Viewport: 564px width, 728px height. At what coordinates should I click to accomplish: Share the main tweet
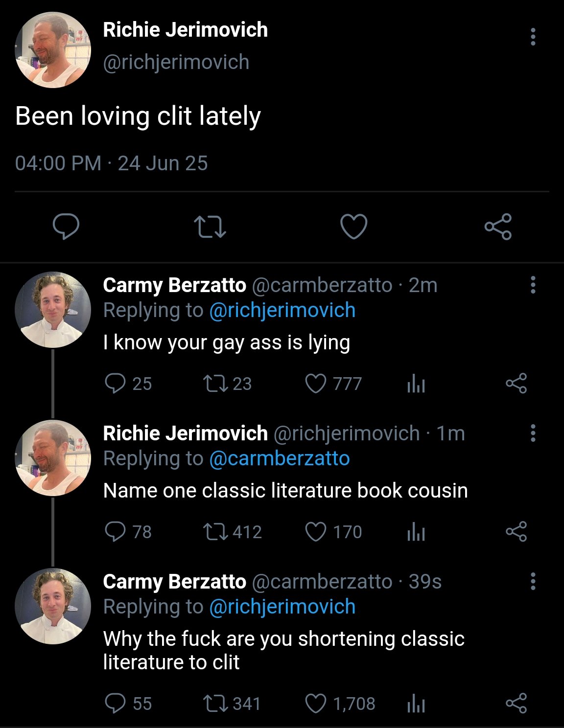click(498, 227)
